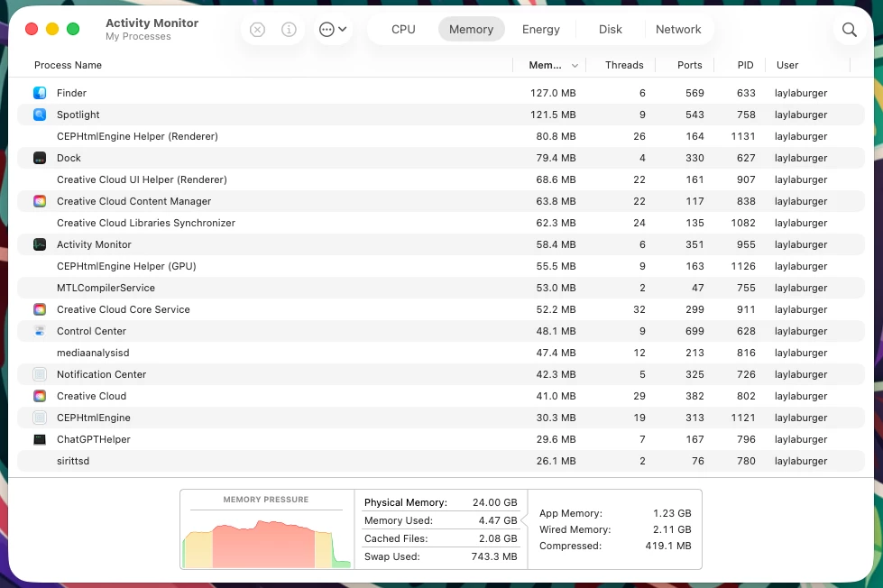Open process info with the i button

click(289, 29)
